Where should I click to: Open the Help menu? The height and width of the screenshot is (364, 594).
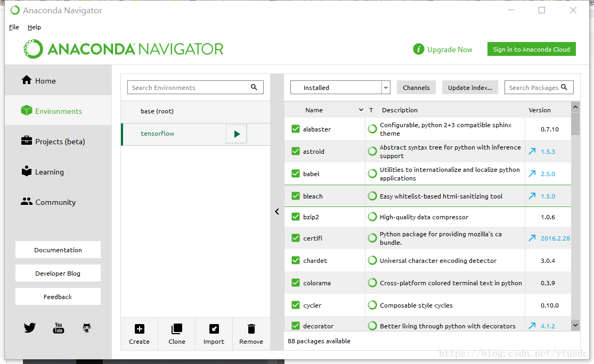pyautogui.click(x=34, y=27)
